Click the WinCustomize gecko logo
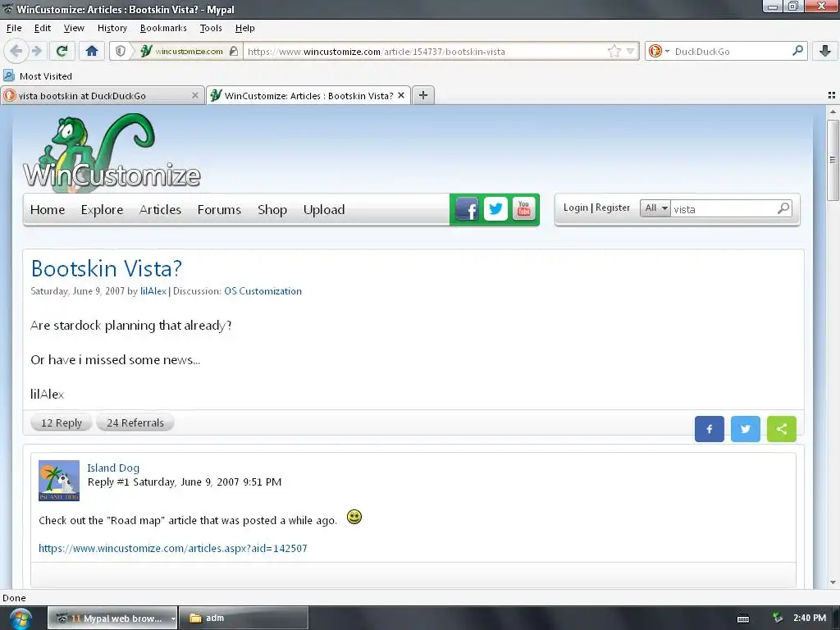The image size is (840, 630). point(112,151)
